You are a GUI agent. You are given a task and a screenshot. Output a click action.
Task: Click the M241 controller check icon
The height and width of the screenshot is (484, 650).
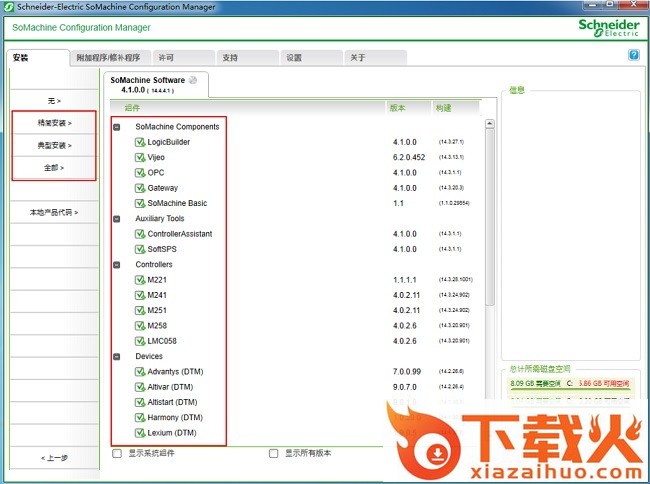click(140, 295)
